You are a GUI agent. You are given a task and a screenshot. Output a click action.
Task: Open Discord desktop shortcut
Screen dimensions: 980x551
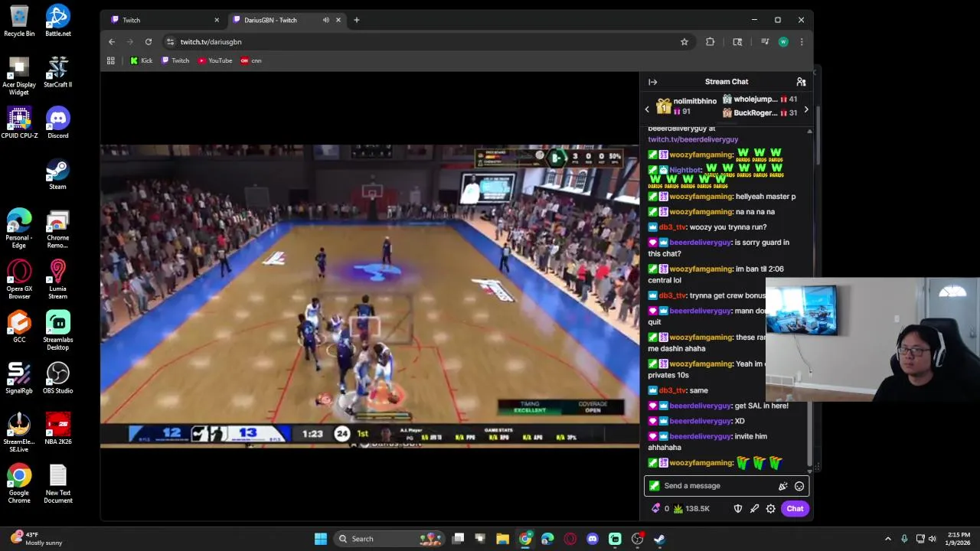[57, 122]
